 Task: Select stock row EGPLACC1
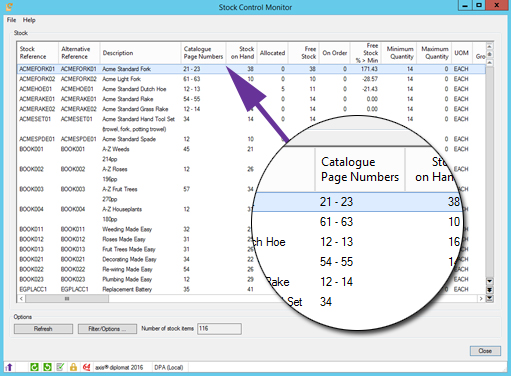(251, 289)
